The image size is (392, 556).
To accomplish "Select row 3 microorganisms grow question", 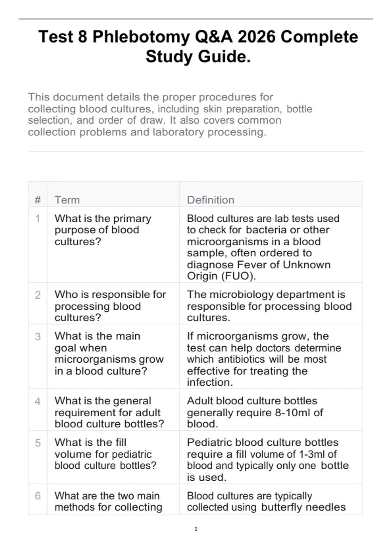I will 109,353.
